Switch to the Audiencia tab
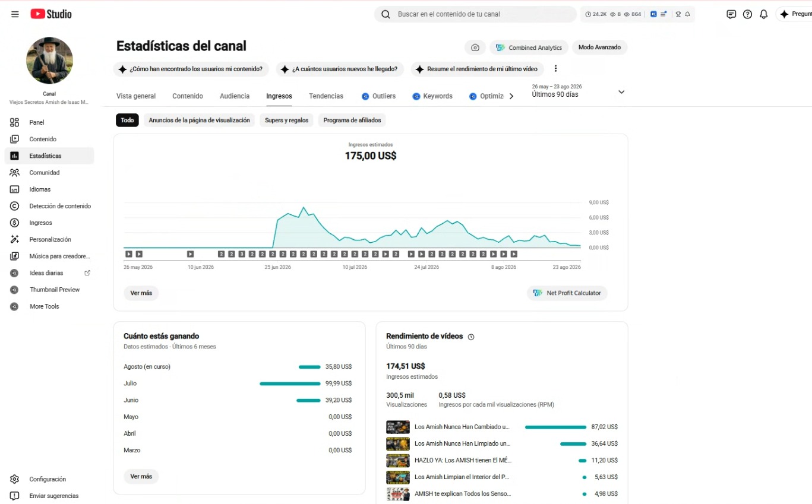 (x=235, y=96)
